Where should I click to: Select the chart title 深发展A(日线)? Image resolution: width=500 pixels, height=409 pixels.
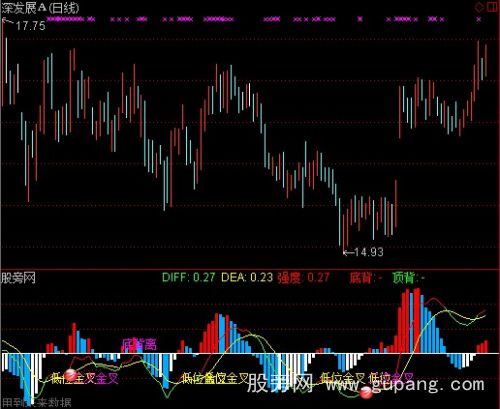click(x=40, y=8)
